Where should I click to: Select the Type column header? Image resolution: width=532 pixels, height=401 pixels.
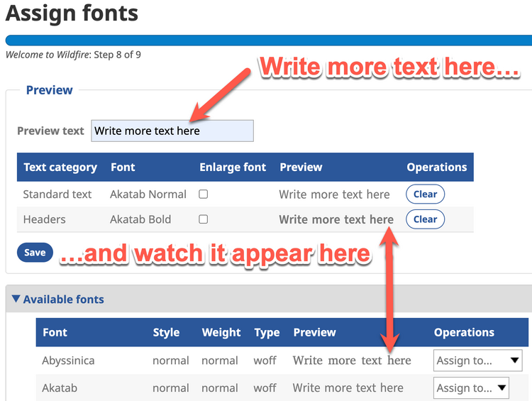pos(267,332)
